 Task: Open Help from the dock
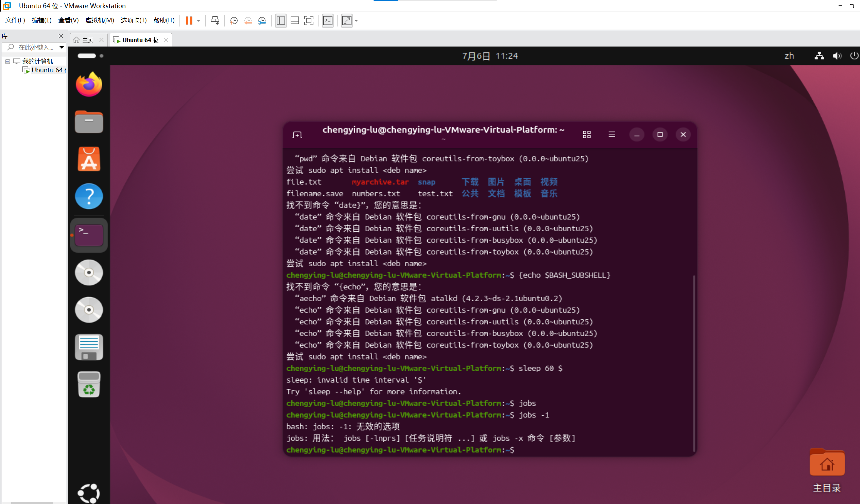tap(89, 196)
